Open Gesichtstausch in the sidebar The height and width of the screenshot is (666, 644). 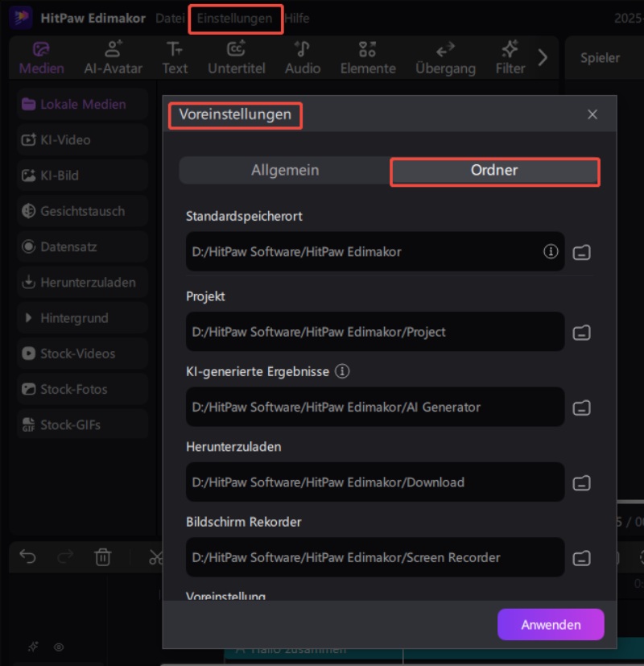pyautogui.click(x=82, y=211)
